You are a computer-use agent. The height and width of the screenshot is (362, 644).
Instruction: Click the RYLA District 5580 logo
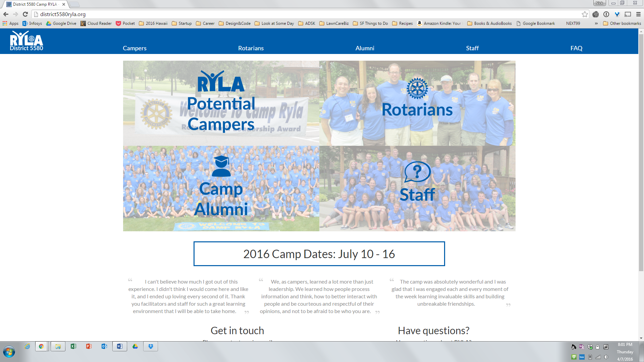point(26,41)
